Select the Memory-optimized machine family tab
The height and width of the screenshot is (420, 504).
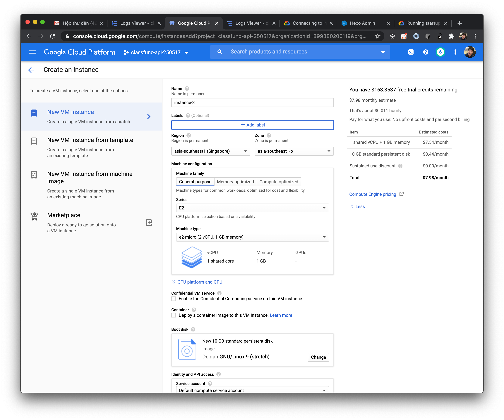click(x=235, y=182)
